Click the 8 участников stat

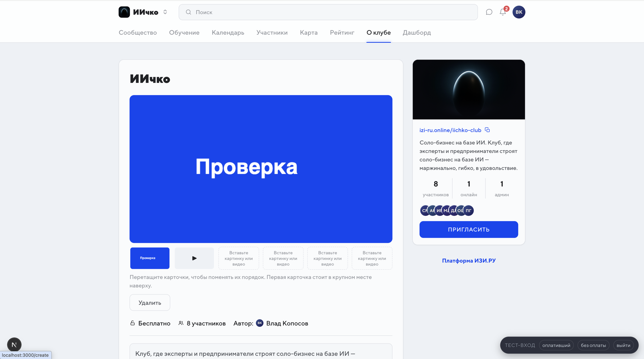[x=436, y=188]
